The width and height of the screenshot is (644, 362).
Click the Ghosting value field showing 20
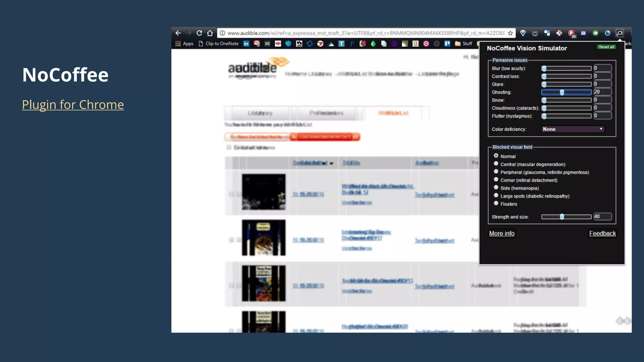(x=602, y=92)
